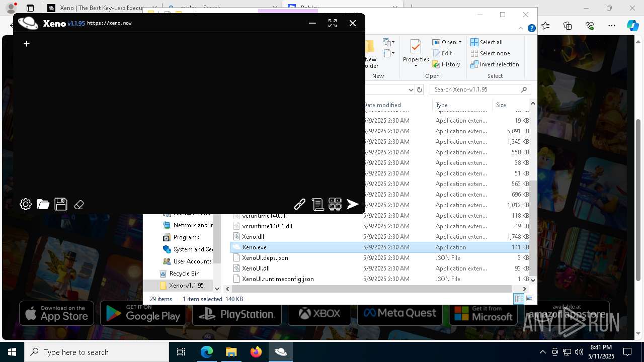This screenshot has height=362, width=644.
Task: Switch to details view icon in status bar
Action: coord(519,299)
